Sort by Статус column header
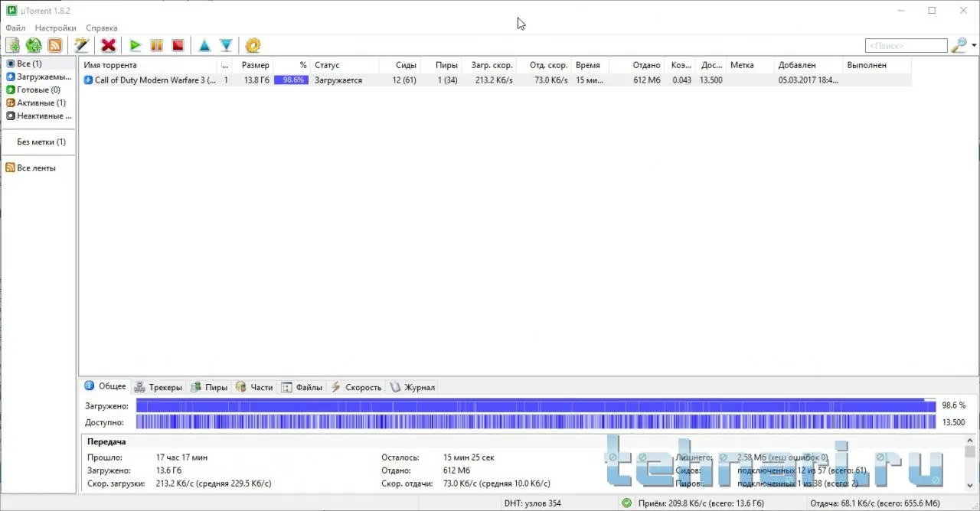 [x=344, y=65]
